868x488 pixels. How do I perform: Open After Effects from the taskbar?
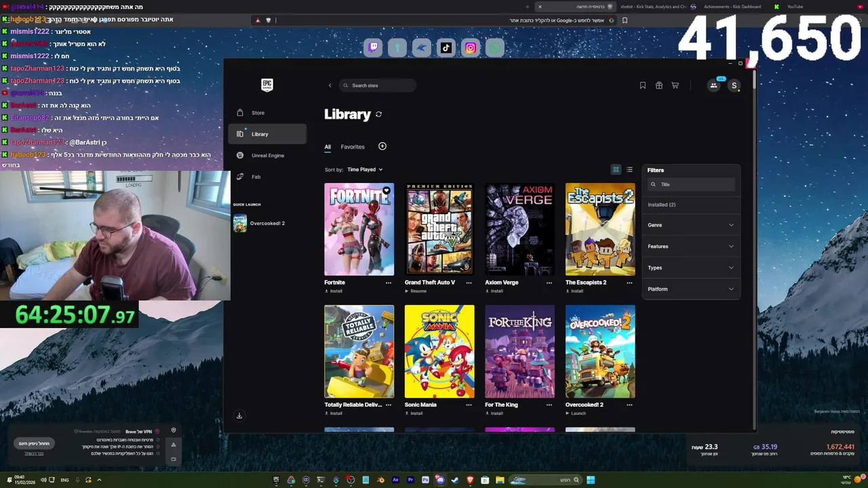395,480
